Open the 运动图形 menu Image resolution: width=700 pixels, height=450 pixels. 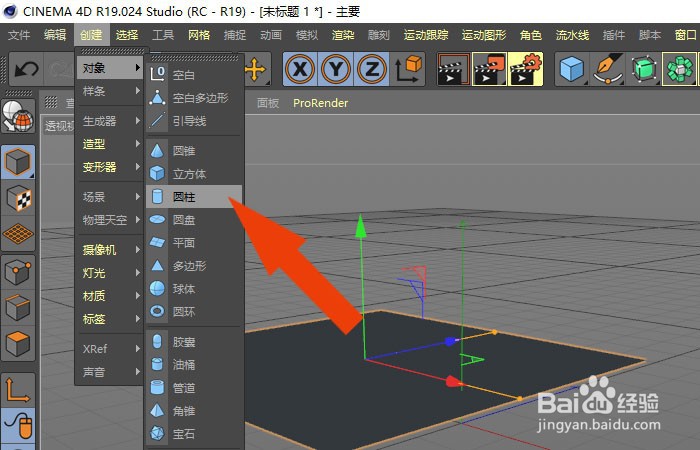(x=484, y=35)
